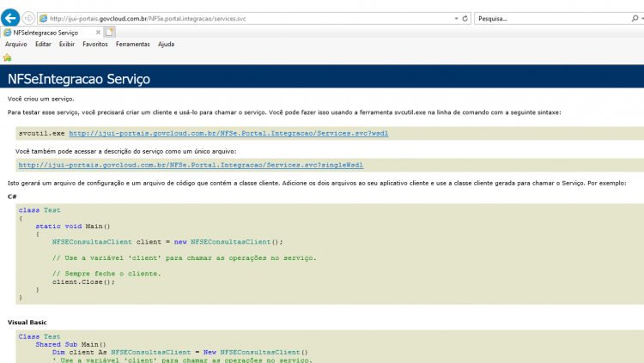
Task: Click the 'client.Close();' code line
Action: [x=83, y=282]
